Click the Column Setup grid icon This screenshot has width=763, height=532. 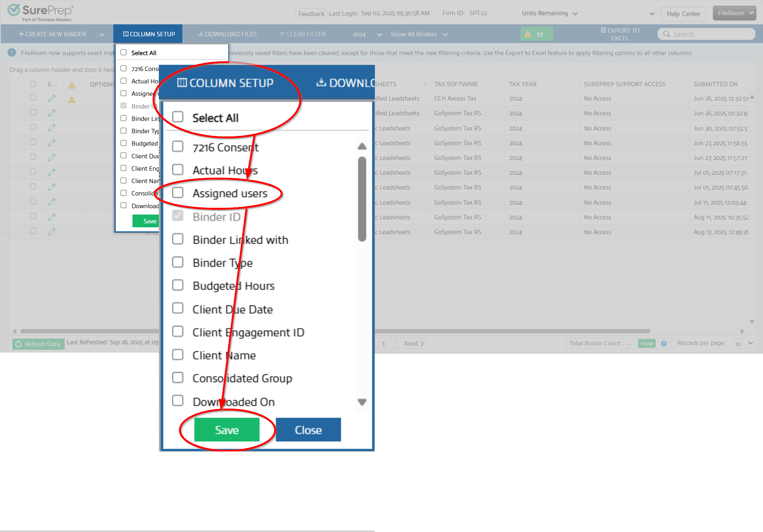(125, 34)
